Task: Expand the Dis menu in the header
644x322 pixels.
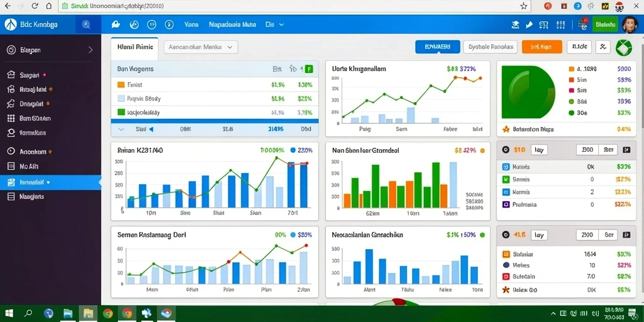Action: [x=275, y=25]
